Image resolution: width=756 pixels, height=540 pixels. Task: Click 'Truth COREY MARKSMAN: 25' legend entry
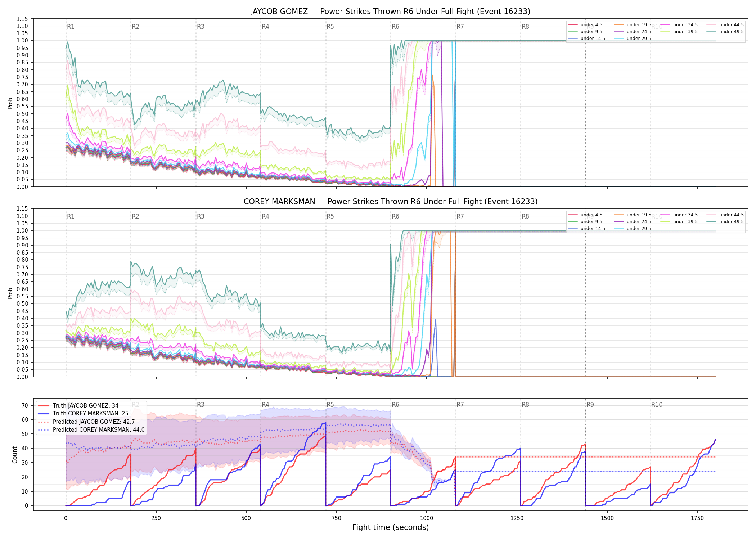tap(83, 414)
